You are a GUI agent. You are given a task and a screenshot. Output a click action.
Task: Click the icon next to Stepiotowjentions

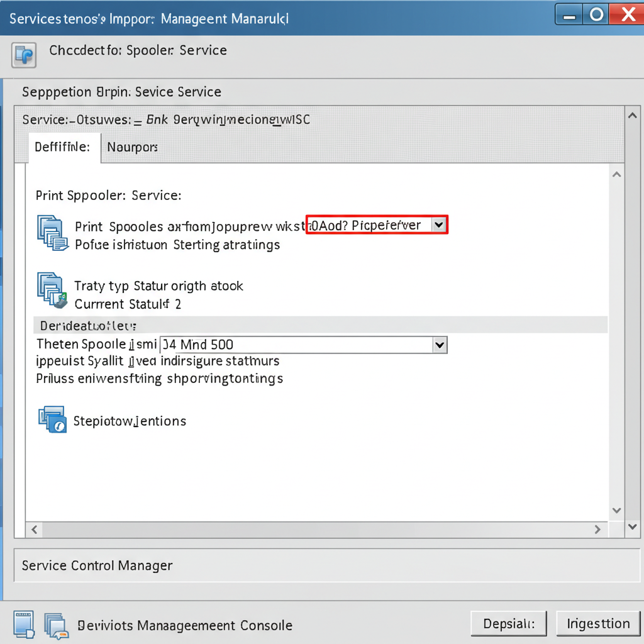53,419
